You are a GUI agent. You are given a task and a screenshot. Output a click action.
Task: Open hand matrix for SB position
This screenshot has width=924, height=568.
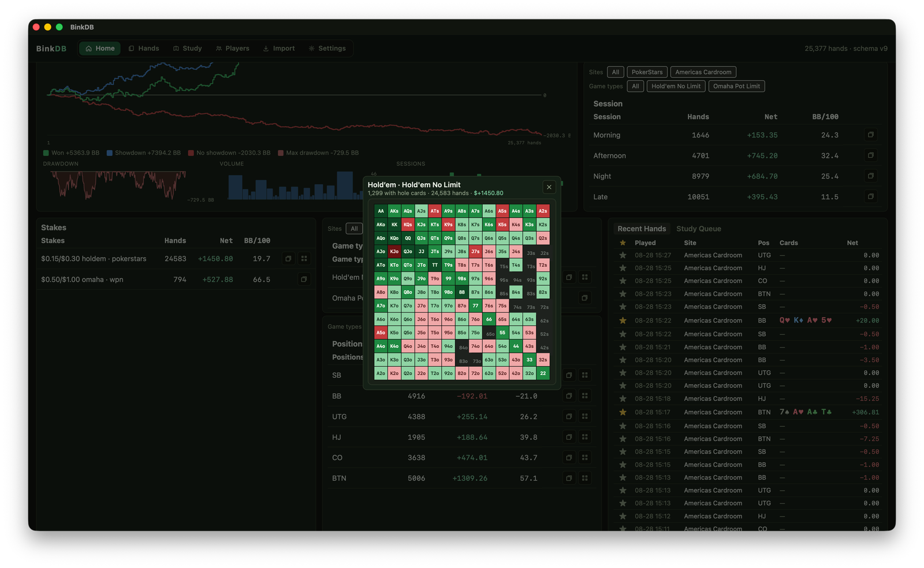(x=585, y=375)
